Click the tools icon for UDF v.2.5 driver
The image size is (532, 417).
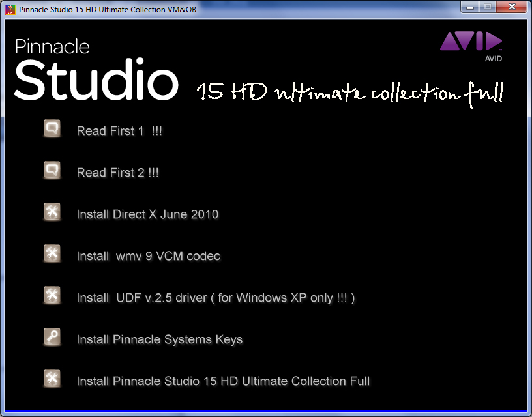[52, 295]
